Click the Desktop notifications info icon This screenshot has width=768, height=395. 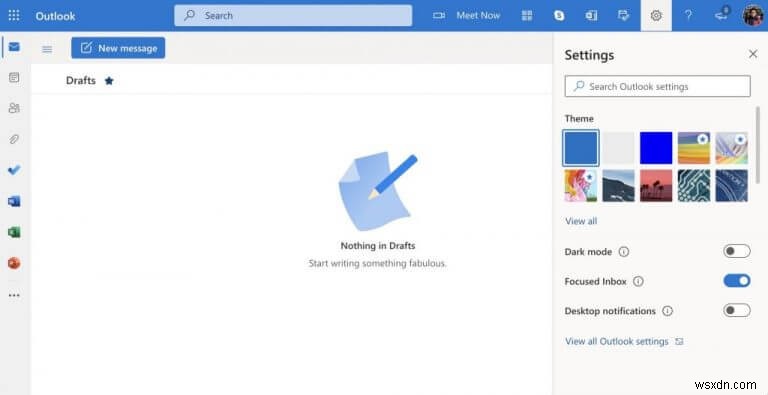pos(667,311)
